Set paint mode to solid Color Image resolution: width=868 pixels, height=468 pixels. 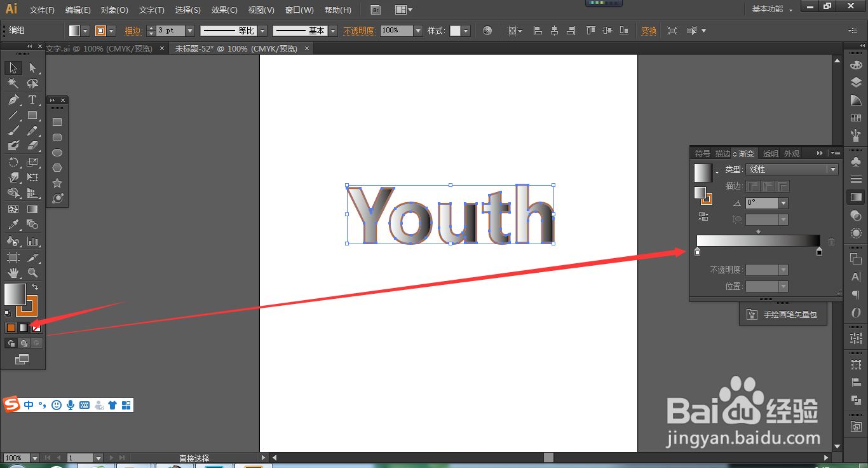point(11,328)
